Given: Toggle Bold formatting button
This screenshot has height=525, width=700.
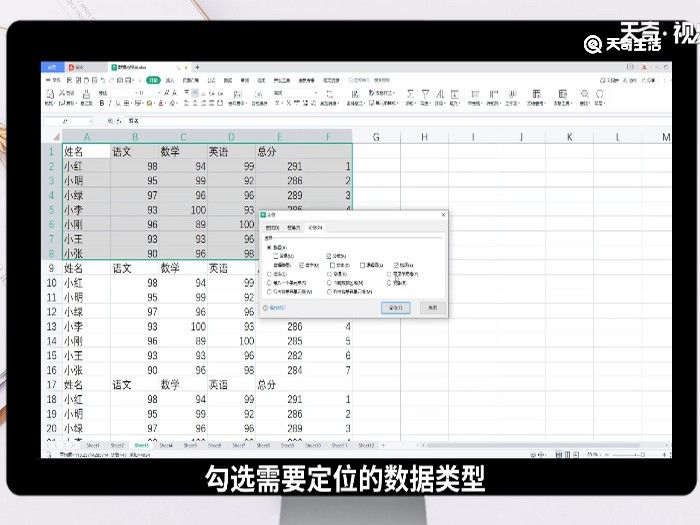Looking at the screenshot, I should (102, 103).
